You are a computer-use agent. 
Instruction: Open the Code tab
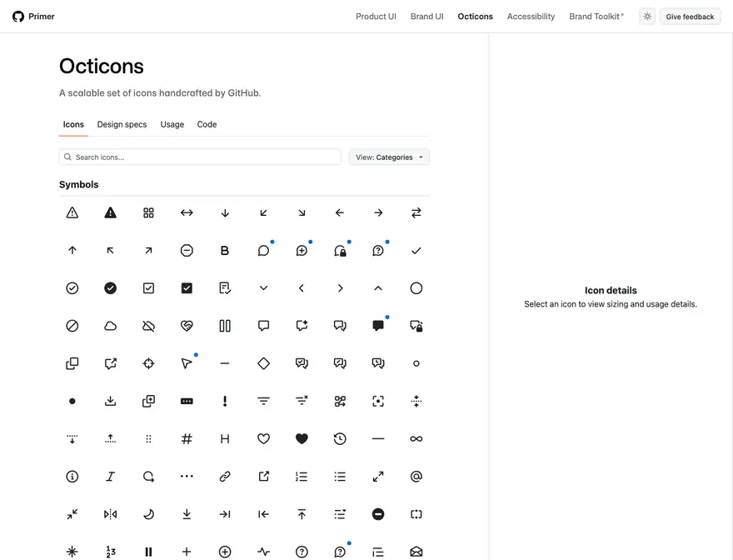point(207,124)
